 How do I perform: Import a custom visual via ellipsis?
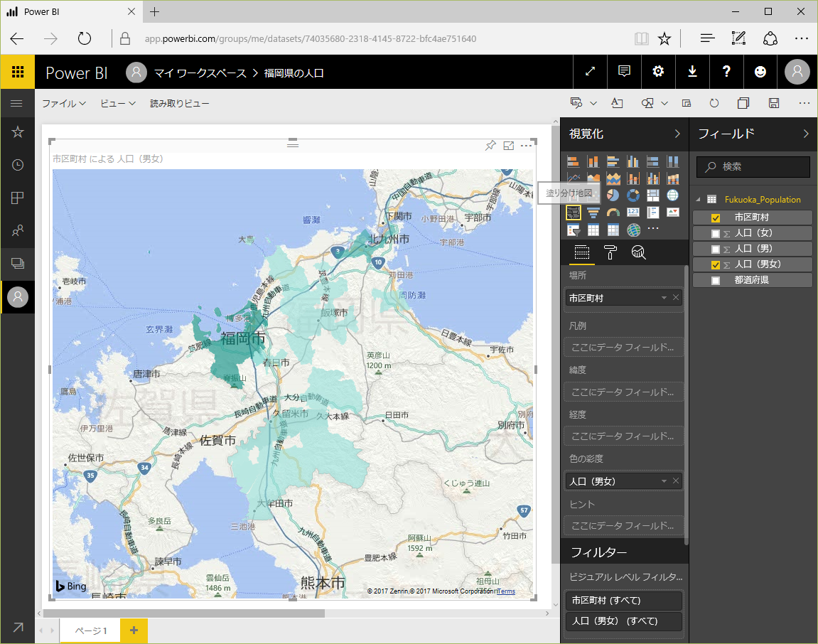(653, 229)
